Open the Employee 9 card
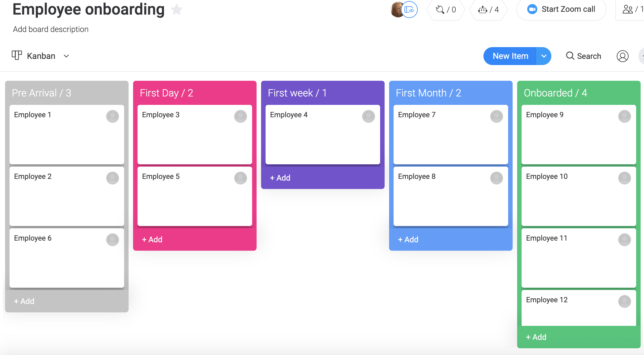This screenshot has width=644, height=355. (579, 135)
